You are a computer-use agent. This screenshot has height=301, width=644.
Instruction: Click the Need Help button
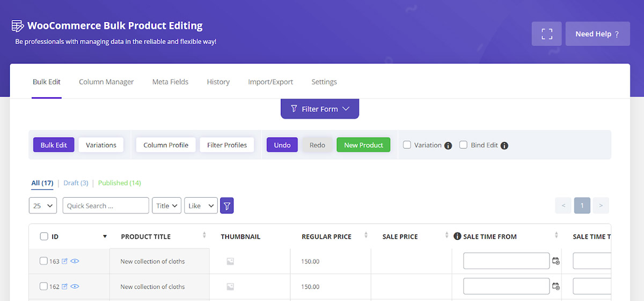click(597, 34)
